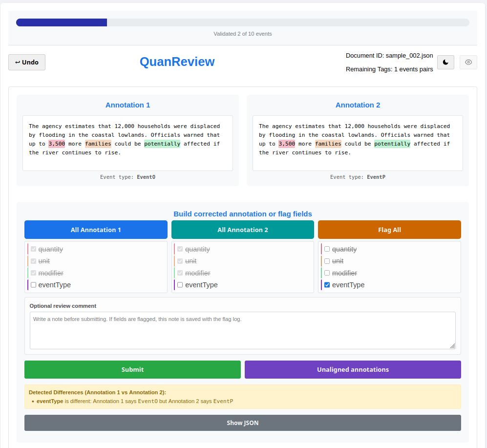Click into the optional review comment box
Screen dimensions: 487x448
pyautogui.click(x=243, y=331)
